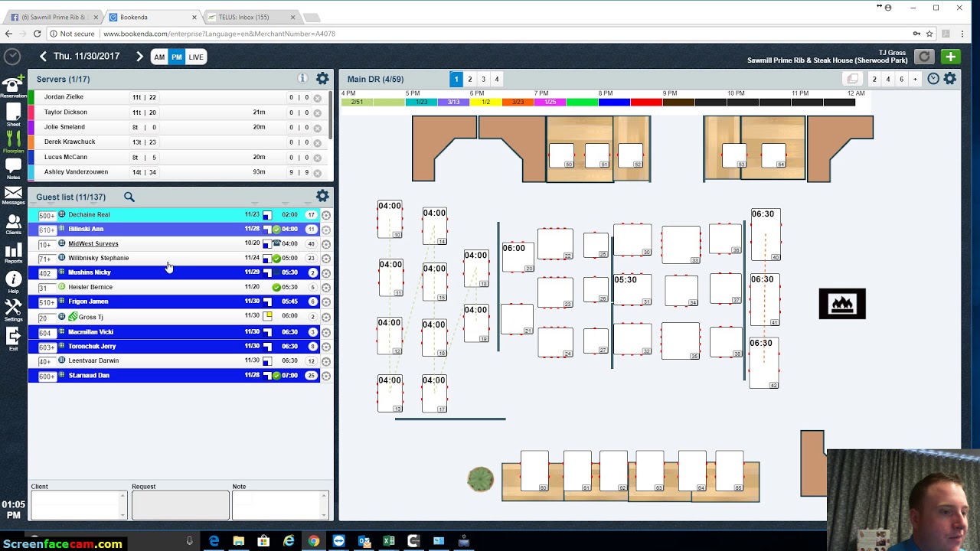980x551 pixels.
Task: Click the Exit icon in sidebar
Action: pyautogui.click(x=13, y=335)
